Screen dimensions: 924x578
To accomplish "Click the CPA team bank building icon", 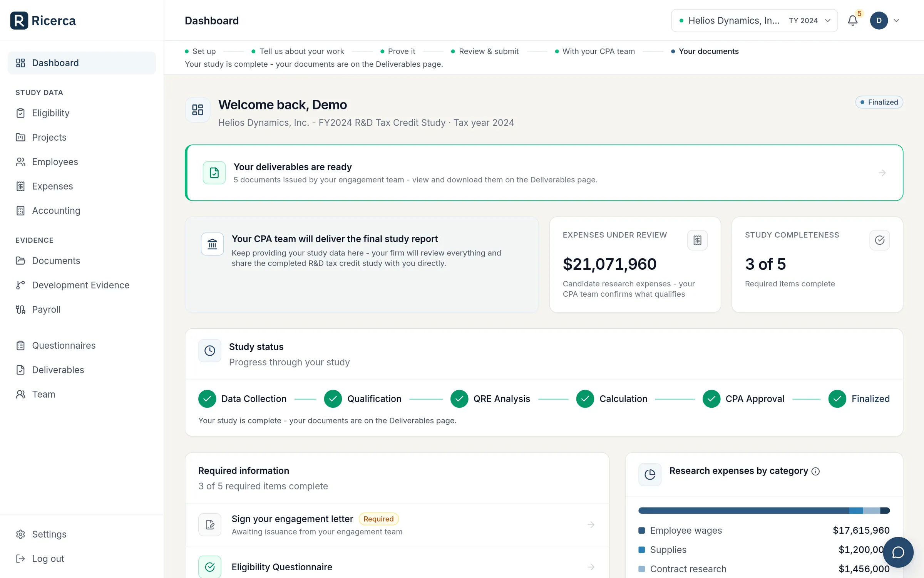I will (x=213, y=244).
